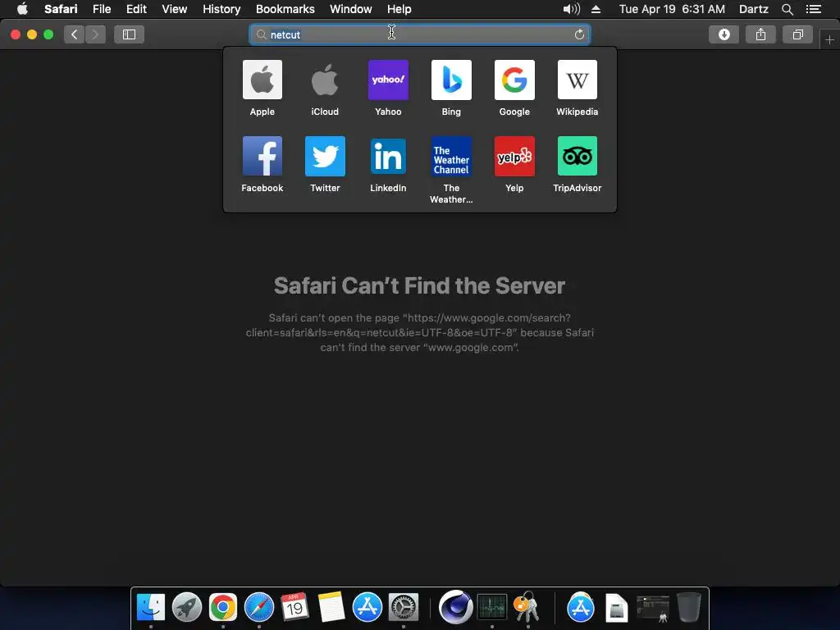The height and width of the screenshot is (630, 840).
Task: Add a new tab with plus button
Action: tap(829, 39)
